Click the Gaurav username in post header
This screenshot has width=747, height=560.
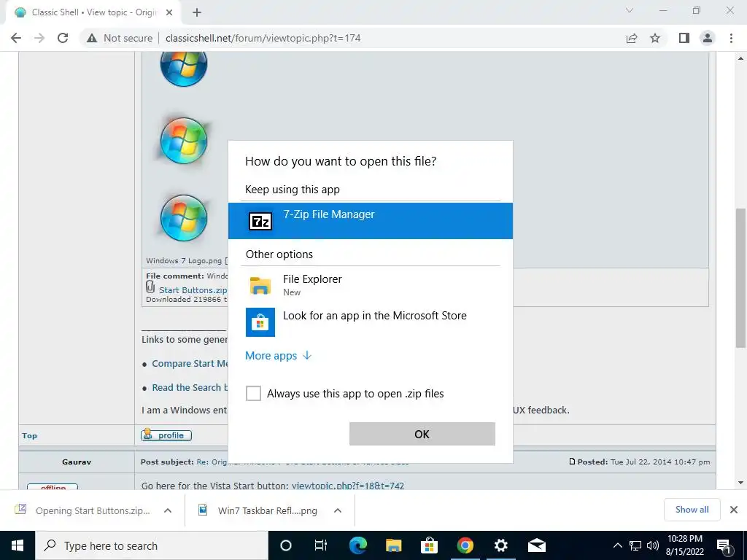(77, 462)
